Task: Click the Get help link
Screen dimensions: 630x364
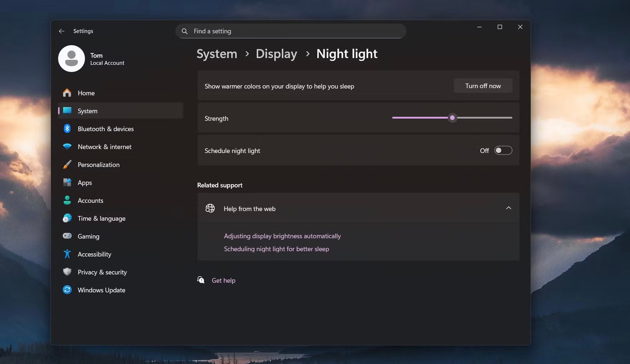Action: 223,281
